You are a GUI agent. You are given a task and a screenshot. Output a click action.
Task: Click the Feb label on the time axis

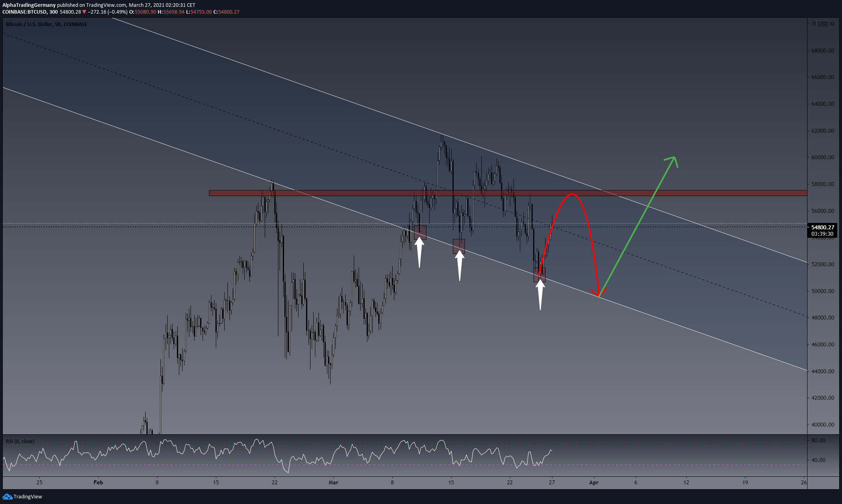coord(98,482)
